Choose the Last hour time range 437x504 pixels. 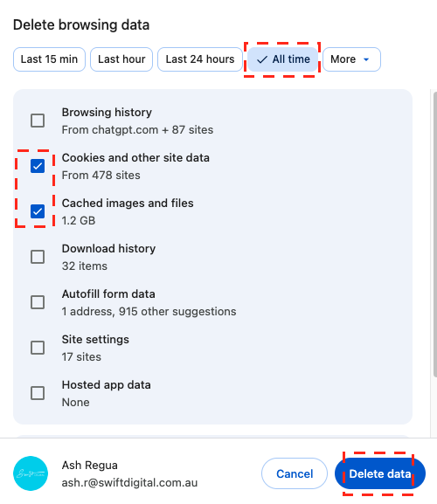[121, 59]
